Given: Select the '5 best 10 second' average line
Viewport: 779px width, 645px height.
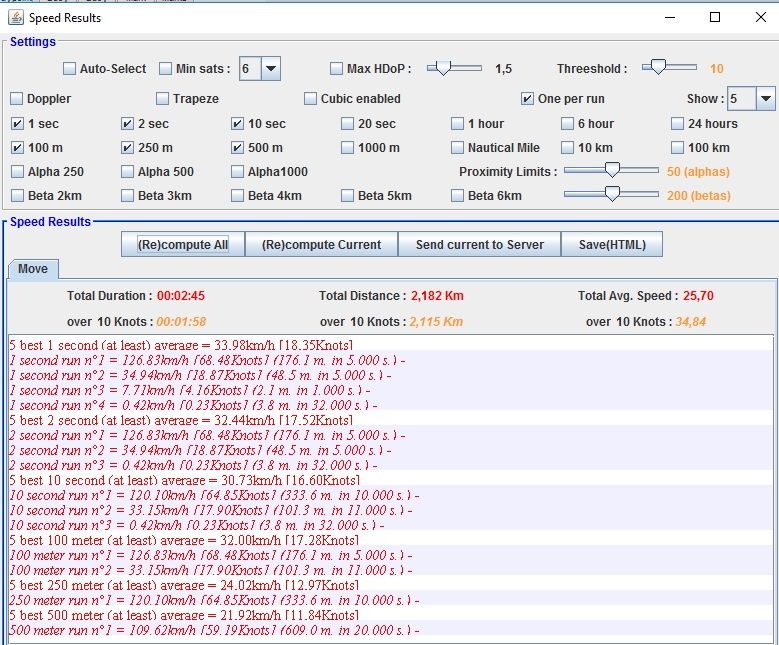Looking at the screenshot, I should [390, 480].
